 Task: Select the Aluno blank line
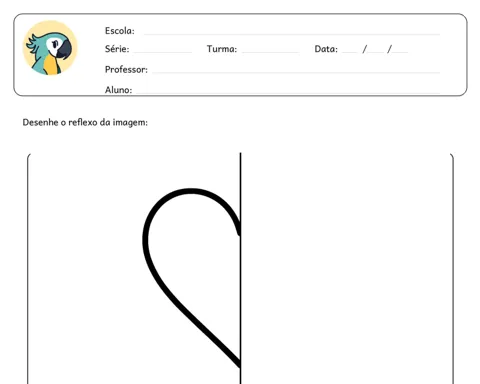coord(288,92)
